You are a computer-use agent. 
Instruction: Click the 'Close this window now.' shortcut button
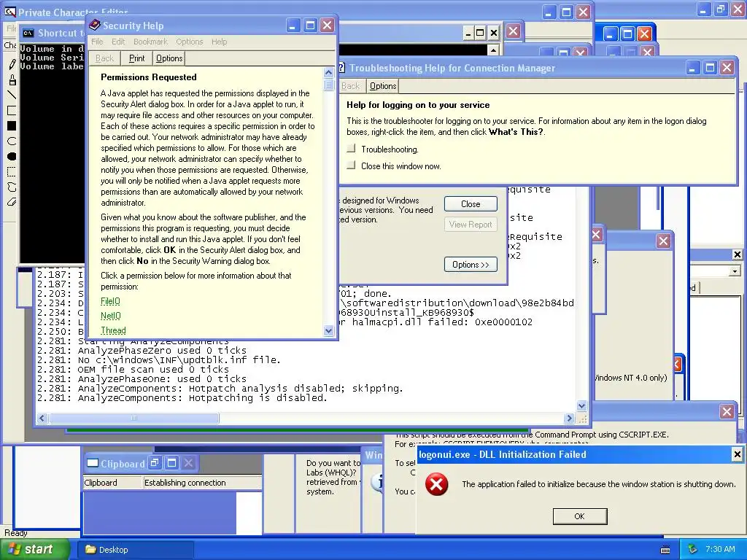click(352, 166)
